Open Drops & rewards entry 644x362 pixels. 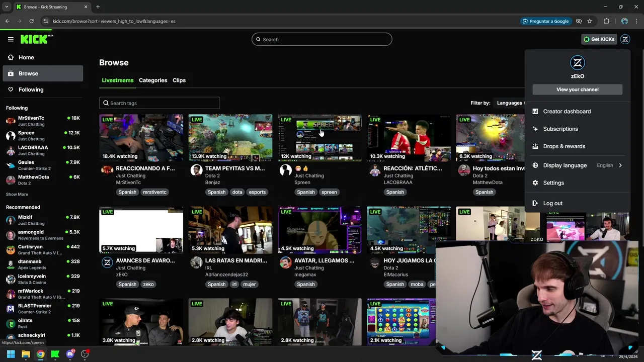pos(578,146)
